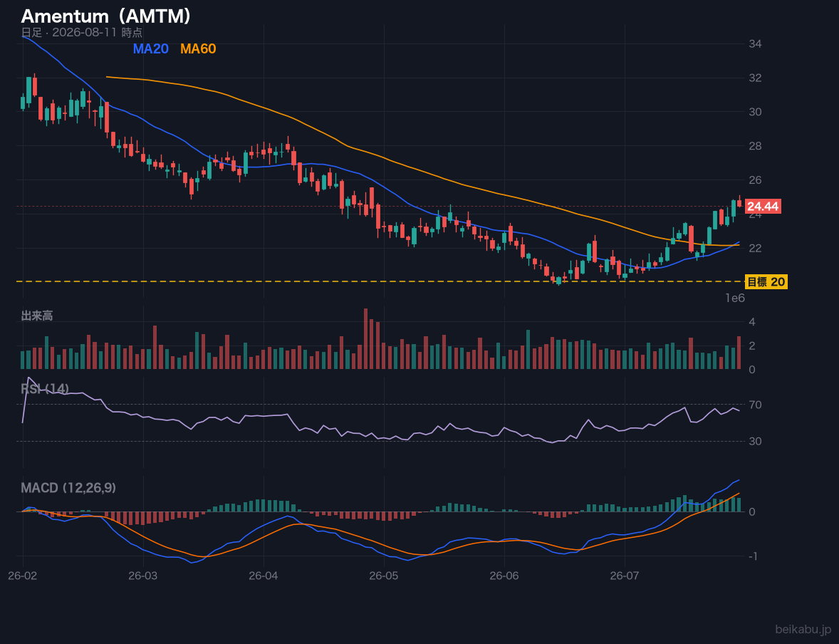Screen dimensions: 839x644
Task: Select the MA60 legend label
Action: point(198,48)
